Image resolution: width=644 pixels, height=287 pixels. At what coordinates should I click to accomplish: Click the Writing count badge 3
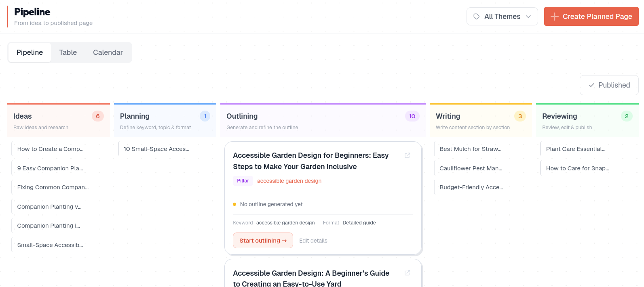point(520,116)
